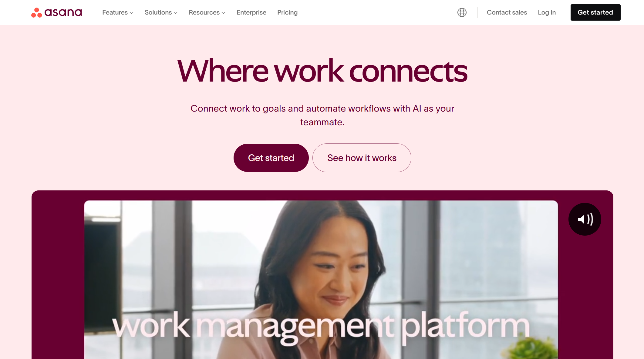Click the work management platform video
Viewport: 644px width, 359px height.
[321, 280]
